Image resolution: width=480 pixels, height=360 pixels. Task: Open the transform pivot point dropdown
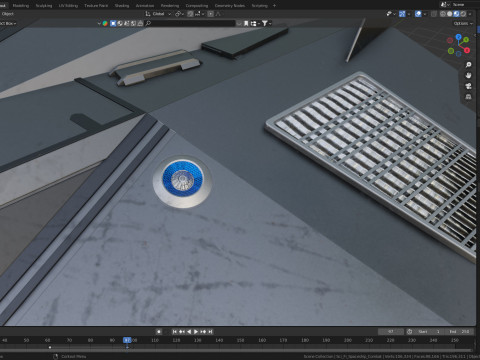coord(180,14)
